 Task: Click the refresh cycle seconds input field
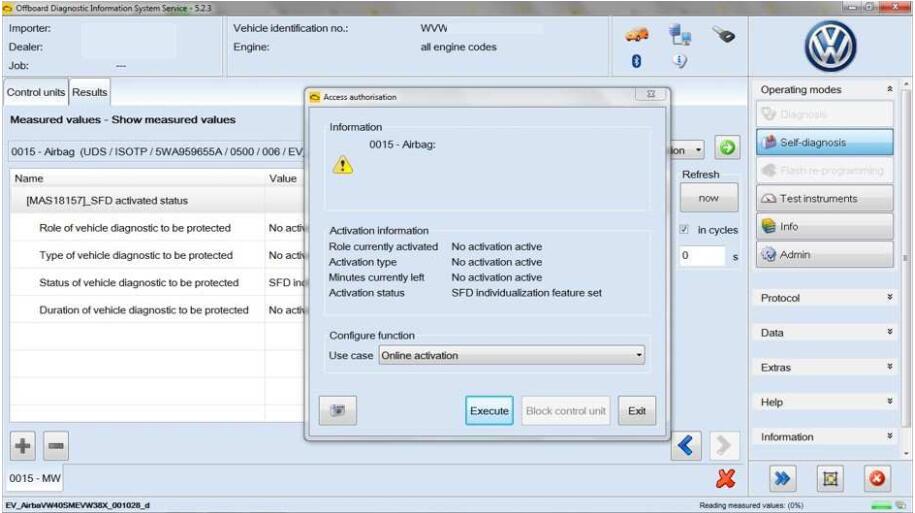pos(702,256)
